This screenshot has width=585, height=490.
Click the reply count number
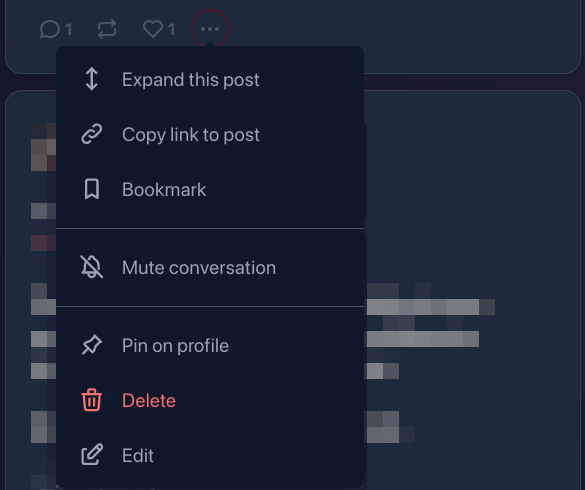click(68, 29)
